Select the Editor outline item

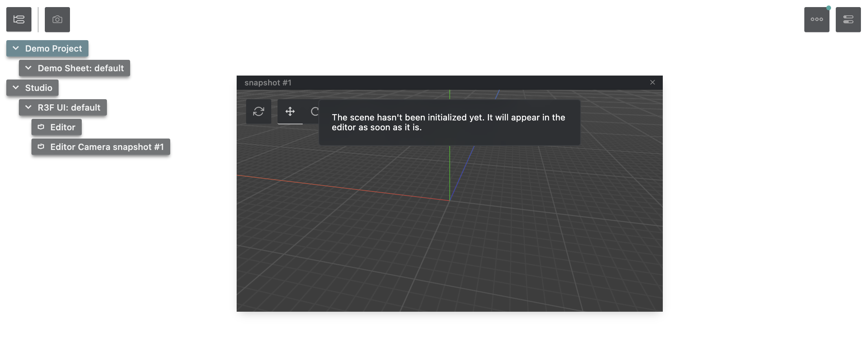point(63,127)
